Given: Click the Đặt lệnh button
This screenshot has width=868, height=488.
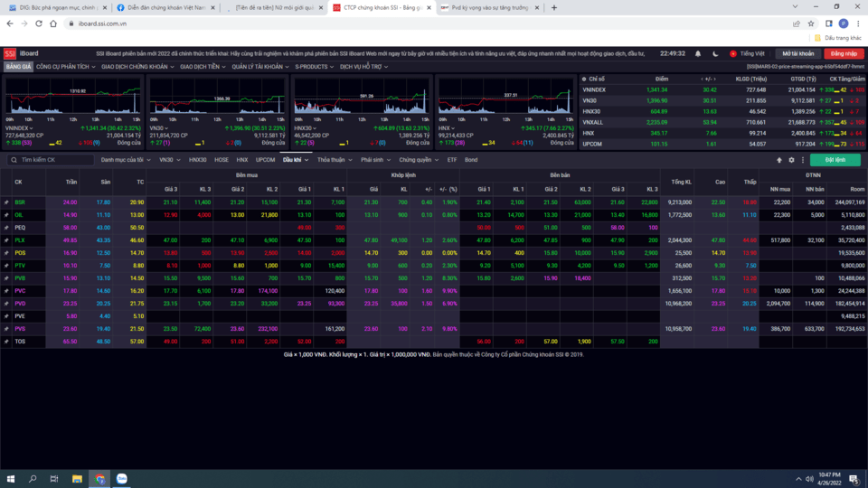Looking at the screenshot, I should click(x=835, y=160).
